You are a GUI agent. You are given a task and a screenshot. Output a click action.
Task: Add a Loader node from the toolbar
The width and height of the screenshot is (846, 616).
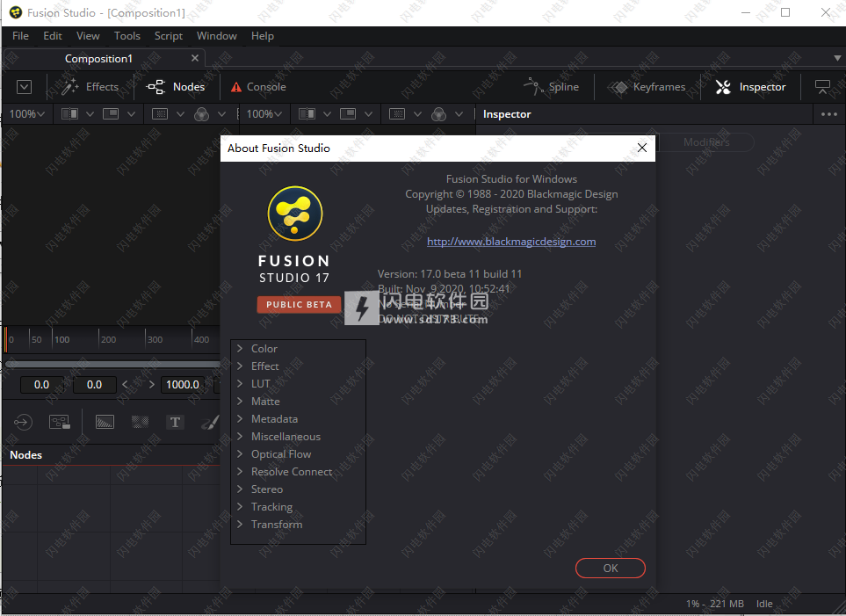pos(23,422)
